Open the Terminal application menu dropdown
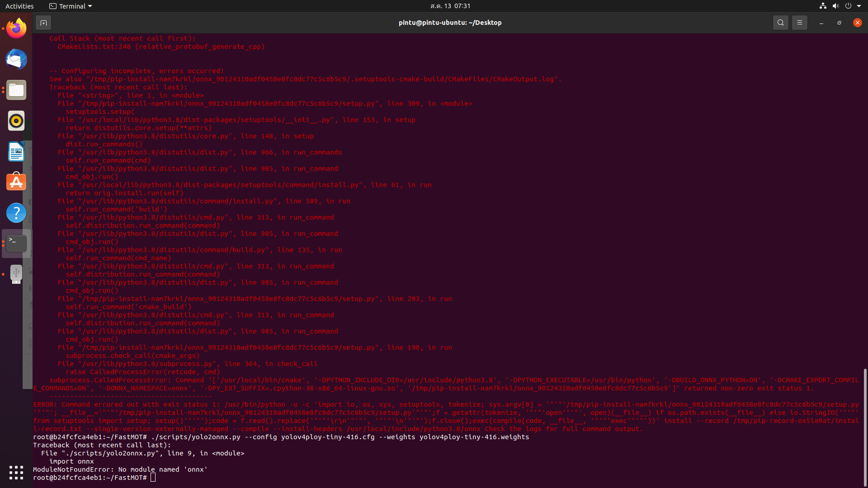The width and height of the screenshot is (868, 488). pos(70,6)
